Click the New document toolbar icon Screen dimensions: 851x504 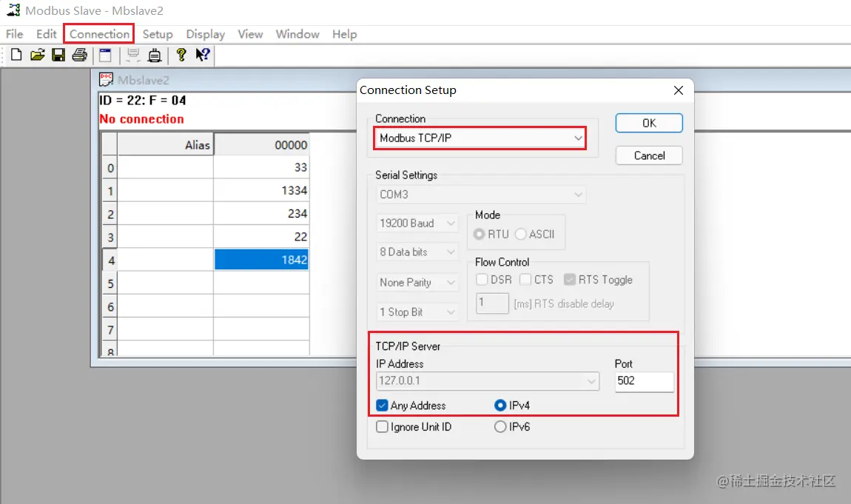pyautogui.click(x=16, y=55)
